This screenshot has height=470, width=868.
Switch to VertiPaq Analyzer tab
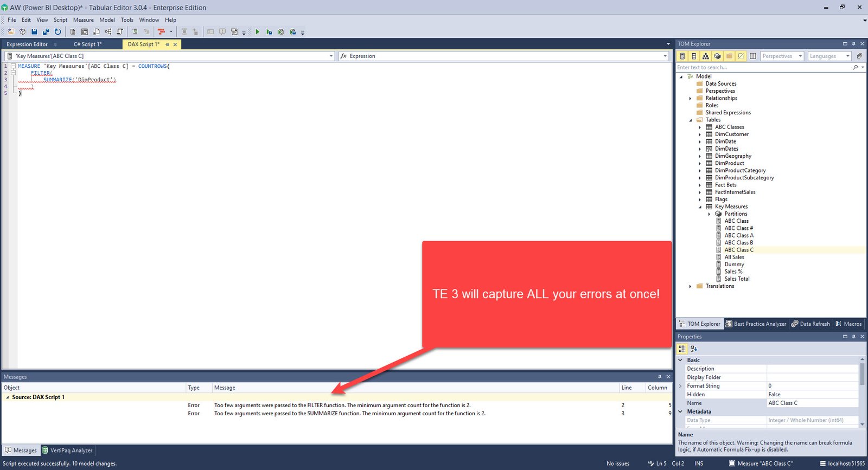click(x=67, y=450)
